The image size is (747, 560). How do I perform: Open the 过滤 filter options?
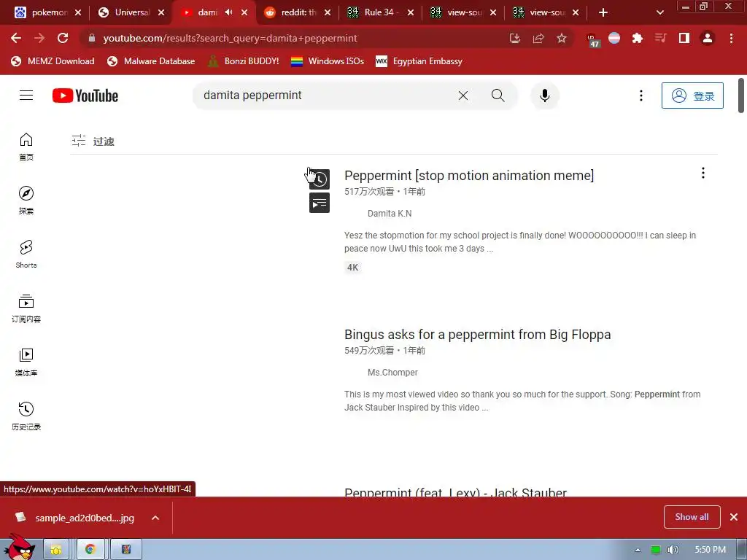tap(93, 141)
